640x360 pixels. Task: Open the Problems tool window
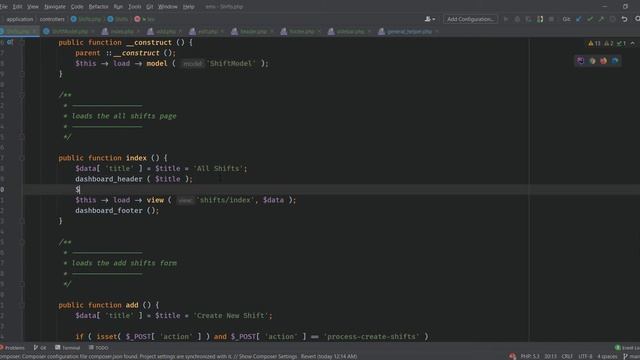click(12, 348)
